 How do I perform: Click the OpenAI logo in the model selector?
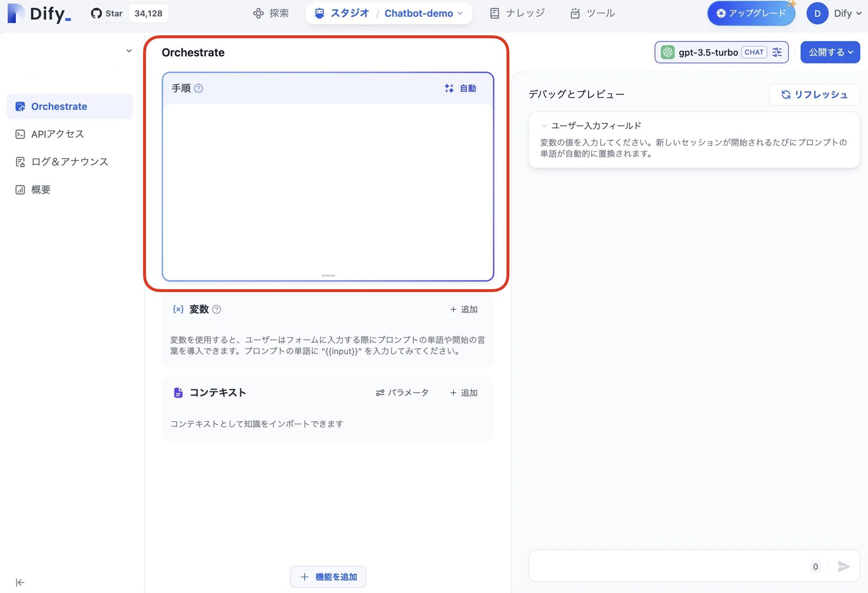(x=668, y=52)
